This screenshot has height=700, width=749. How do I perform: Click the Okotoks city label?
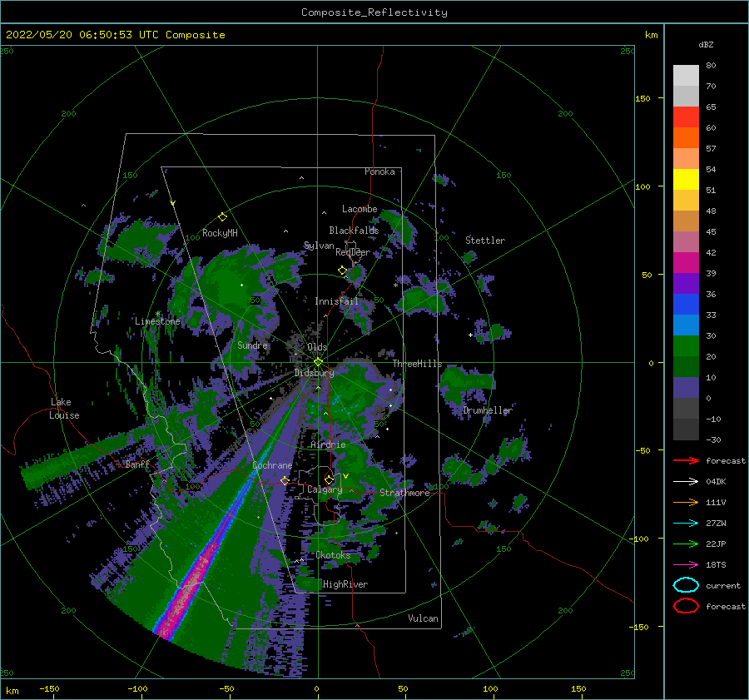click(334, 555)
